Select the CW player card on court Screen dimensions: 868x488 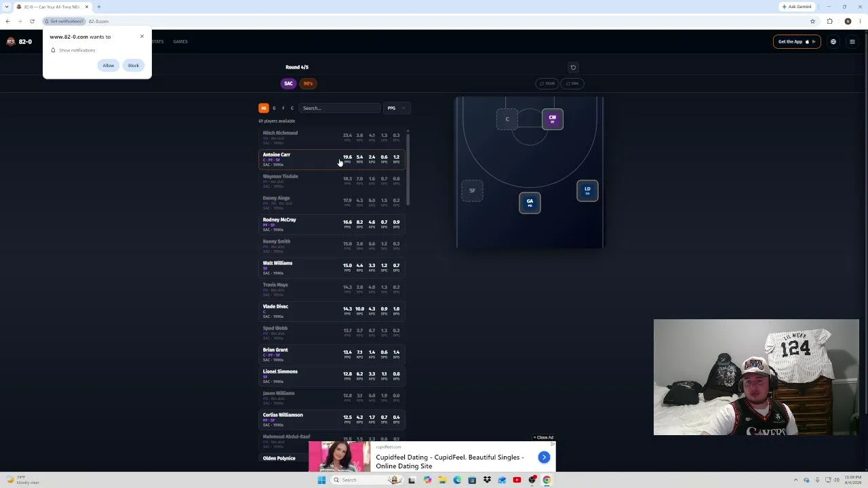[x=553, y=119]
